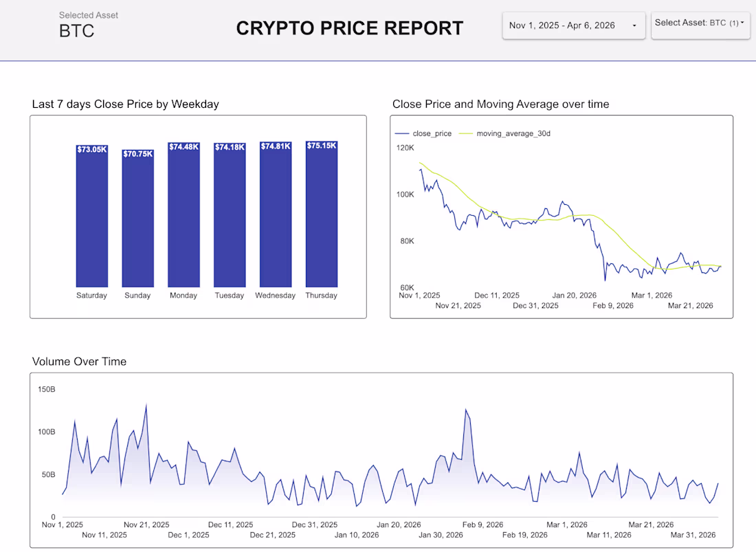Screen dimensions: 756x552
Task: Click the close_price blue legend line
Action: 401,133
